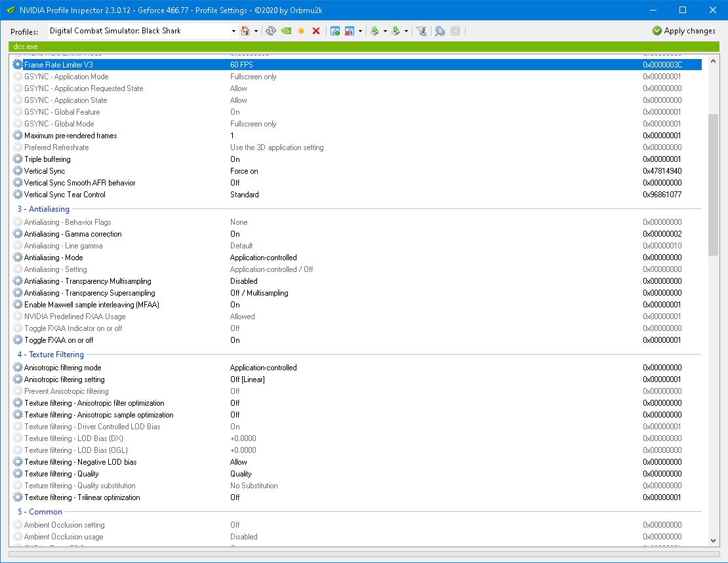Select Ambient Occlusion usage row
Image resolution: width=728 pixels, height=563 pixels.
click(x=357, y=537)
